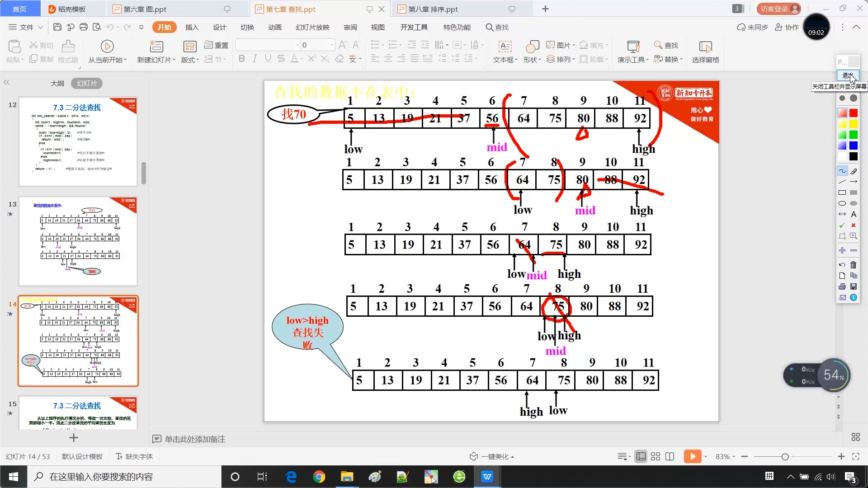
Task: Select the filled gray rectangle annotation tool
Action: click(854, 192)
